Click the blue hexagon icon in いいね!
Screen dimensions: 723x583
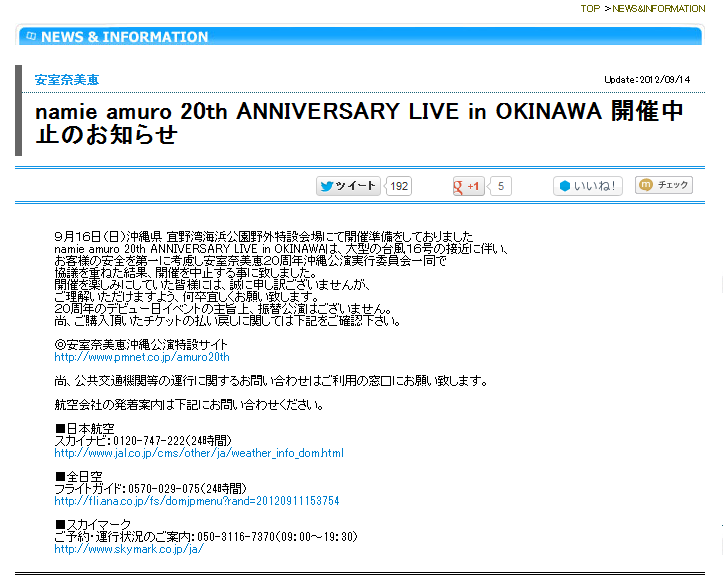(x=565, y=186)
